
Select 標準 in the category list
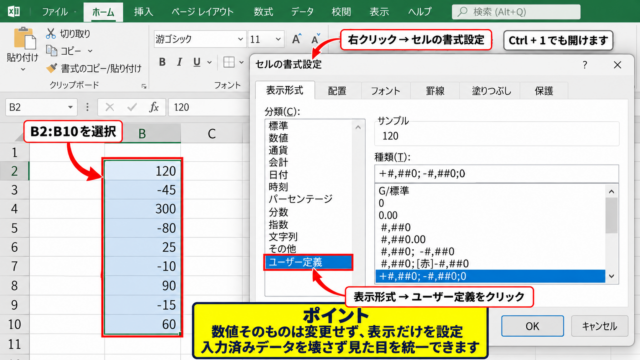[278, 126]
